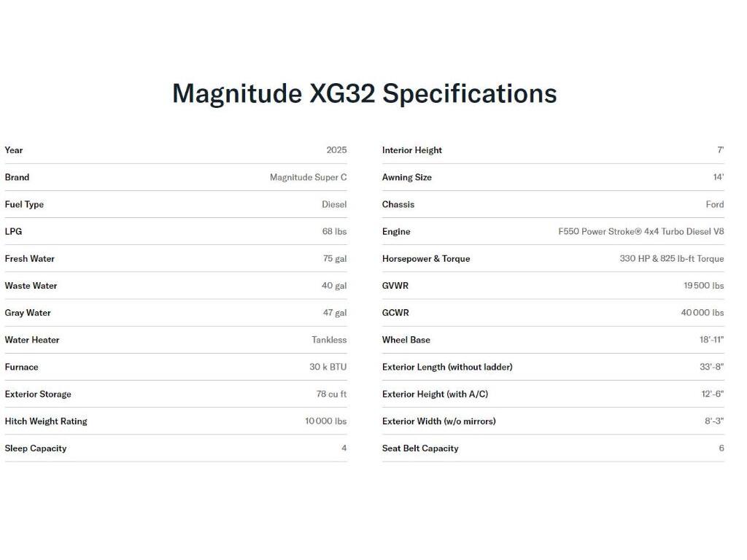The image size is (747, 560).
Task: Select the Tankless water heater value
Action: 329,340
